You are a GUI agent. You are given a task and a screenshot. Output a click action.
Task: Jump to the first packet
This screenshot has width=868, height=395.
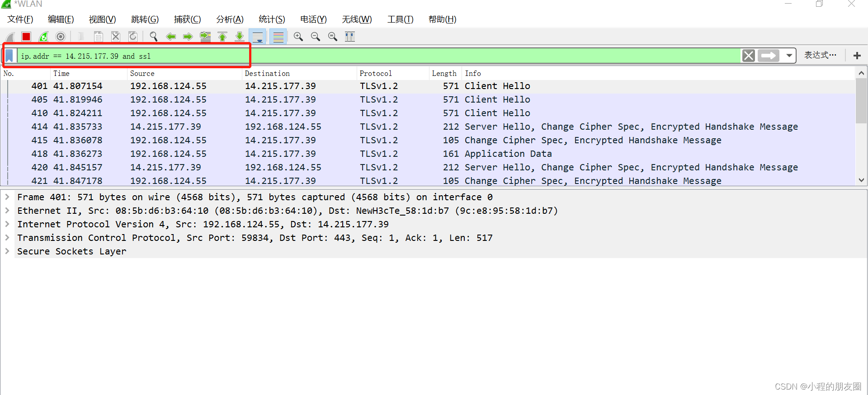click(222, 37)
